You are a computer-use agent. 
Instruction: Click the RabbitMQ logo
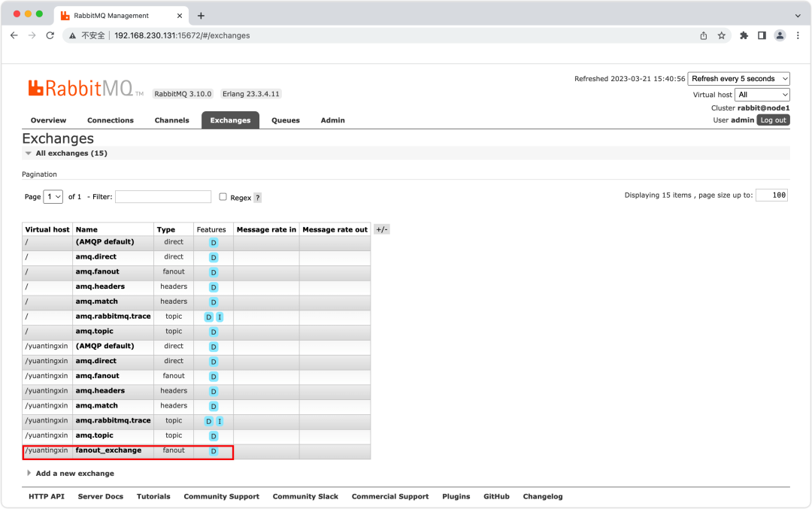83,87
